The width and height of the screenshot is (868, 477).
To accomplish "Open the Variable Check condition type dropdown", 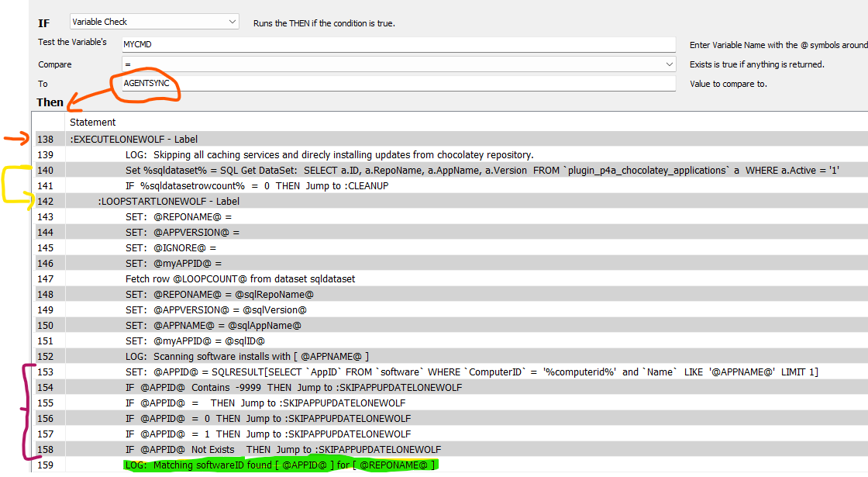I will (153, 19).
